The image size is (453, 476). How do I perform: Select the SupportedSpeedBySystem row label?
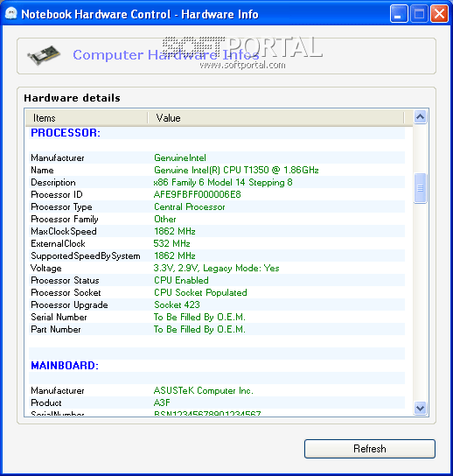click(x=86, y=255)
